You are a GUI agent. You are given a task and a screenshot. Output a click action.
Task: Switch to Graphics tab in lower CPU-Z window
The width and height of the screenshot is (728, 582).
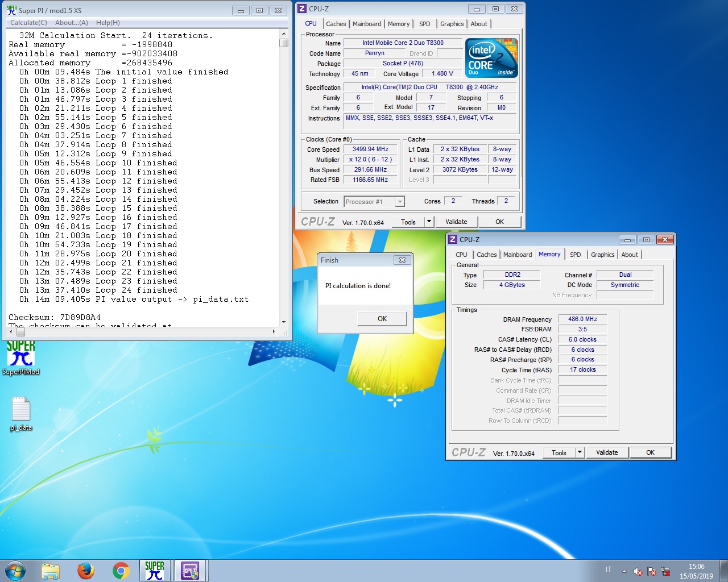603,255
